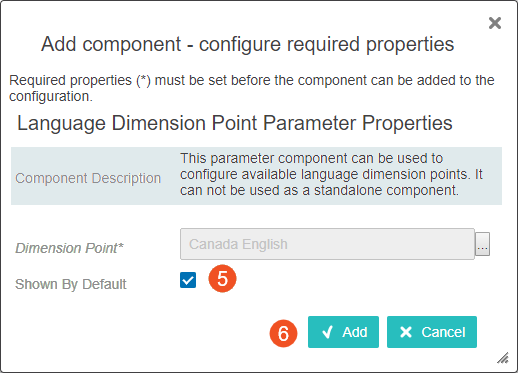Click the light blue description row
The image size is (518, 373).
click(x=256, y=176)
